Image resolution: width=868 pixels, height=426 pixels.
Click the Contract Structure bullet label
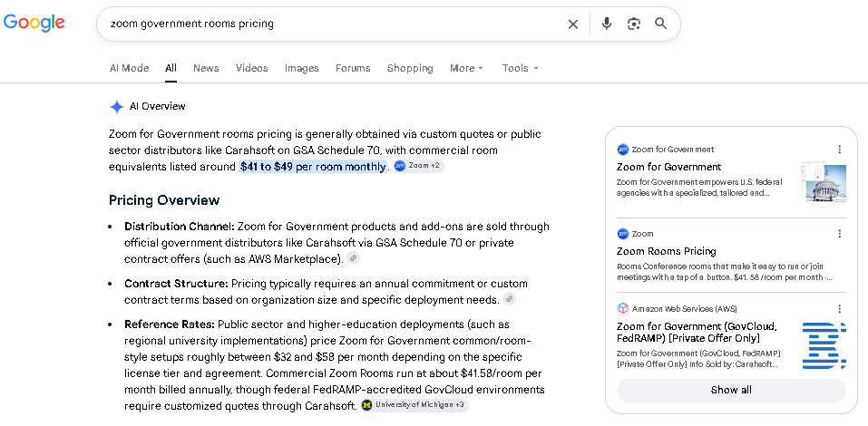176,284
